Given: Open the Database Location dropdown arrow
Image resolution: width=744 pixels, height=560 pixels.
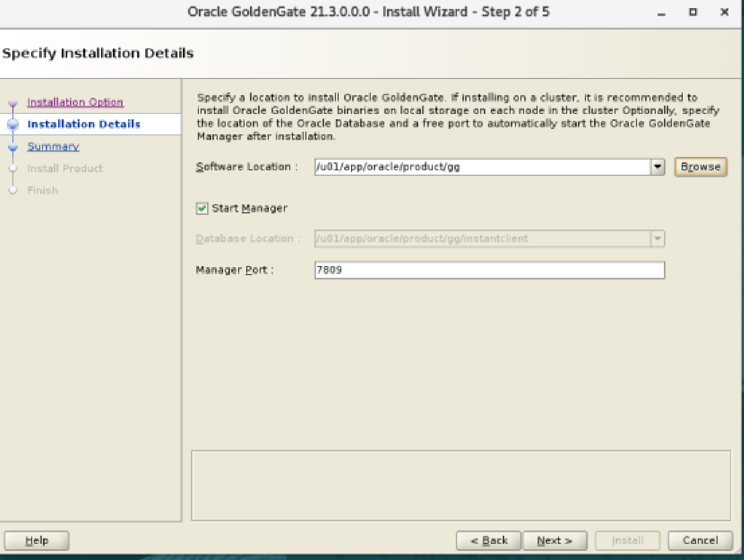Looking at the screenshot, I should point(657,239).
